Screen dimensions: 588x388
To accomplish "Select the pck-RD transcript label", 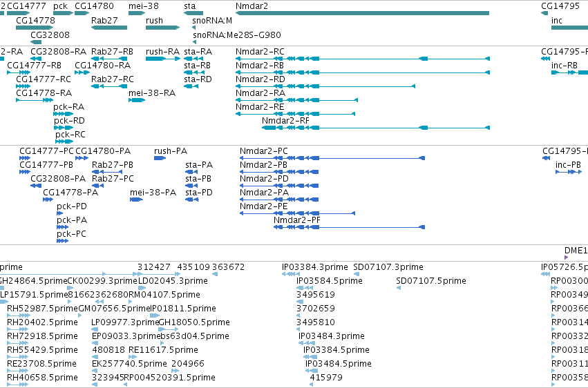I will [69, 121].
